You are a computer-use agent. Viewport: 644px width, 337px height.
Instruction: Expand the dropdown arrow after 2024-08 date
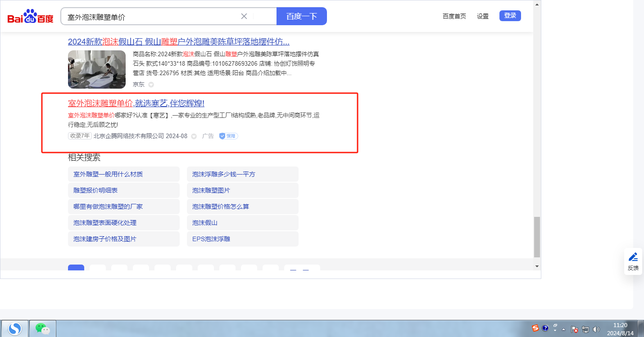tap(194, 136)
